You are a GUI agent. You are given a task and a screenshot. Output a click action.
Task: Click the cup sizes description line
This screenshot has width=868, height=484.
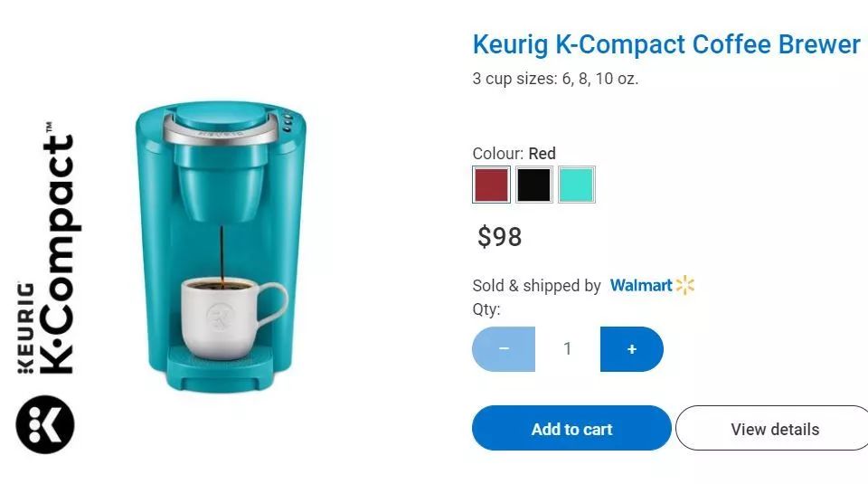point(555,79)
